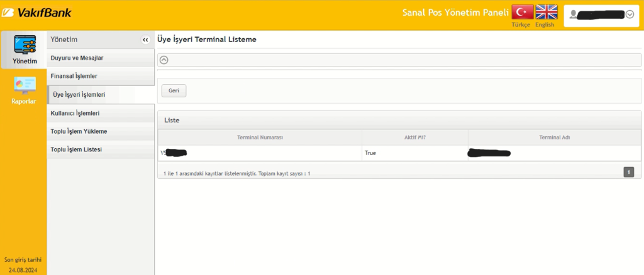The width and height of the screenshot is (644, 275).
Task: Select Üye İşyeri İşlemleri menu item
Action: [x=79, y=95]
